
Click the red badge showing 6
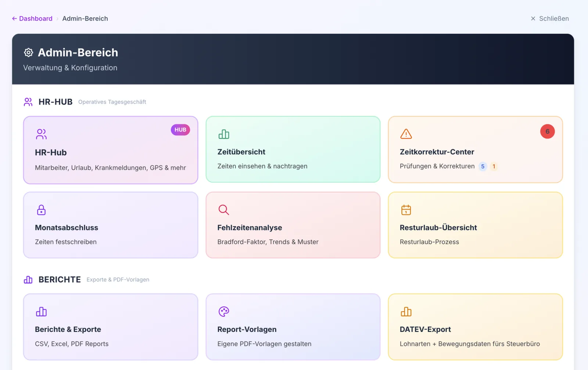coord(547,131)
